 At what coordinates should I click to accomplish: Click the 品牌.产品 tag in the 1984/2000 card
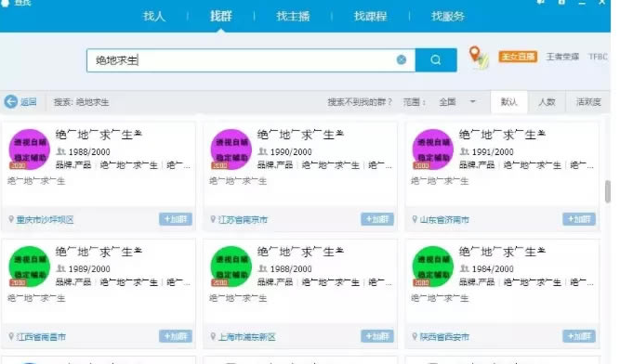click(x=477, y=282)
